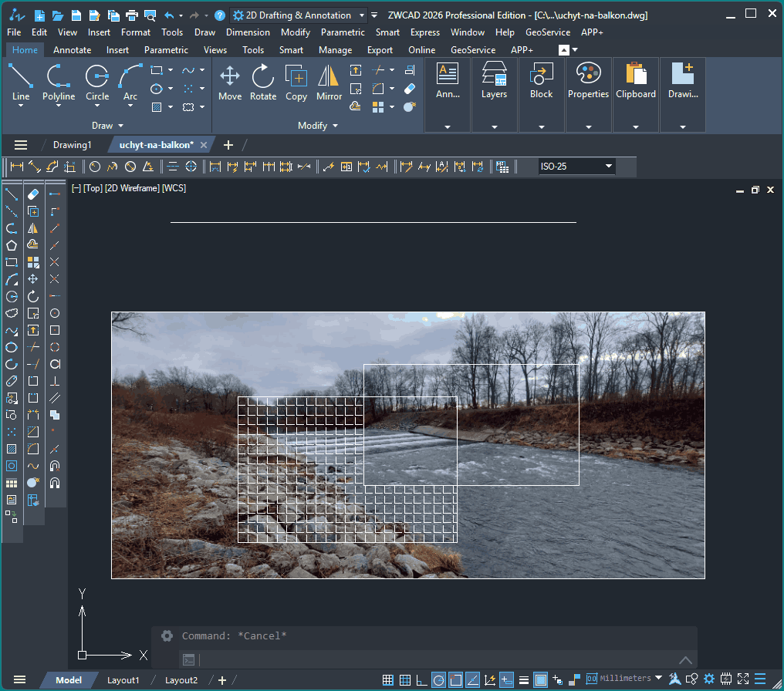
Task: Activate the Move tool in Modify panel
Action: point(230,83)
